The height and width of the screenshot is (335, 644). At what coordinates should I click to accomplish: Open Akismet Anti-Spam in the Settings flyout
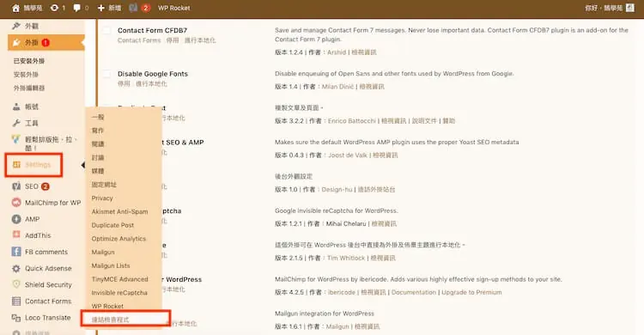point(119,211)
